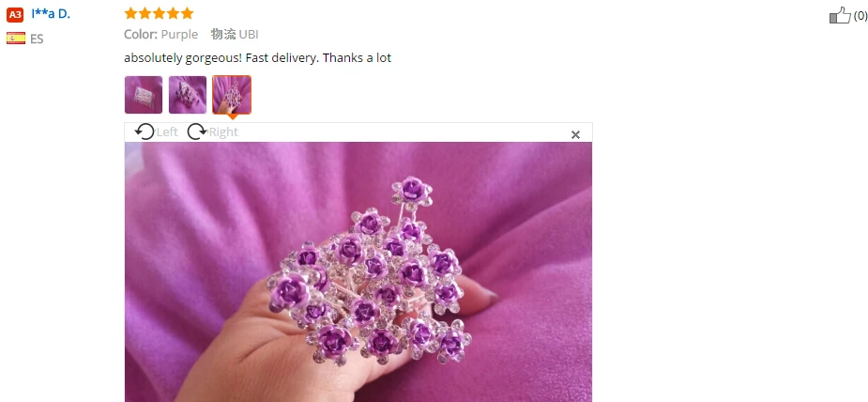868x402 pixels.
Task: Click the helpful vote count (0)
Action: tap(860, 16)
